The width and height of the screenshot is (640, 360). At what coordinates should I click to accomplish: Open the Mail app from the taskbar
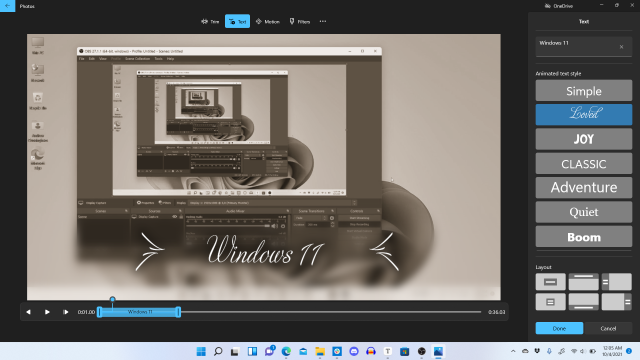[x=303, y=351]
